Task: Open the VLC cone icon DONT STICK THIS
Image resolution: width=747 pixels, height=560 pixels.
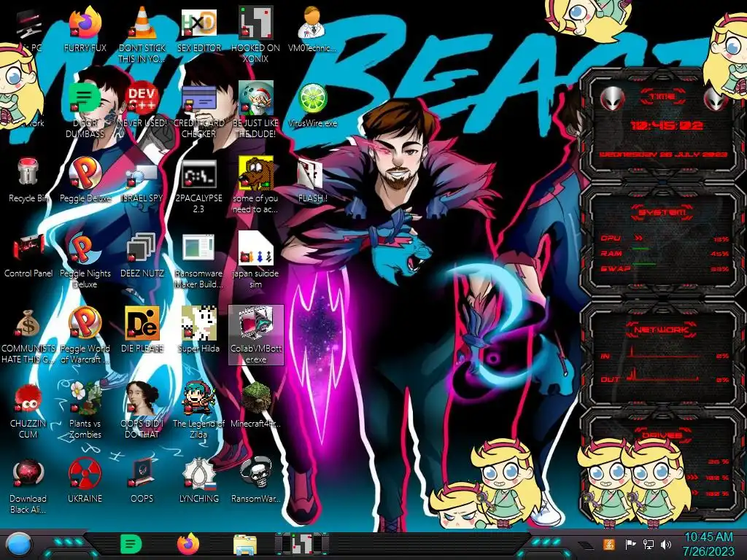Action: [142, 34]
